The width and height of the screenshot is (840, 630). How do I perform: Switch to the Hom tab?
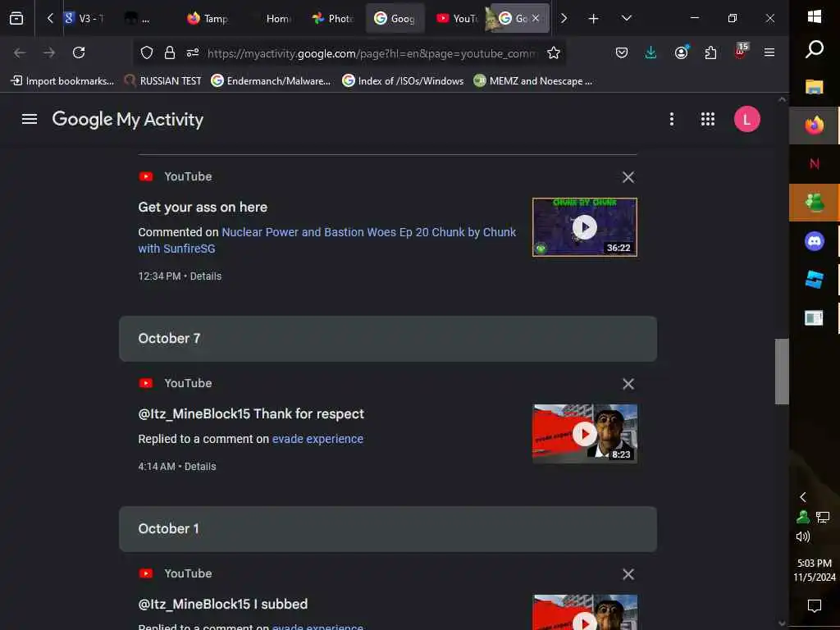coord(273,19)
